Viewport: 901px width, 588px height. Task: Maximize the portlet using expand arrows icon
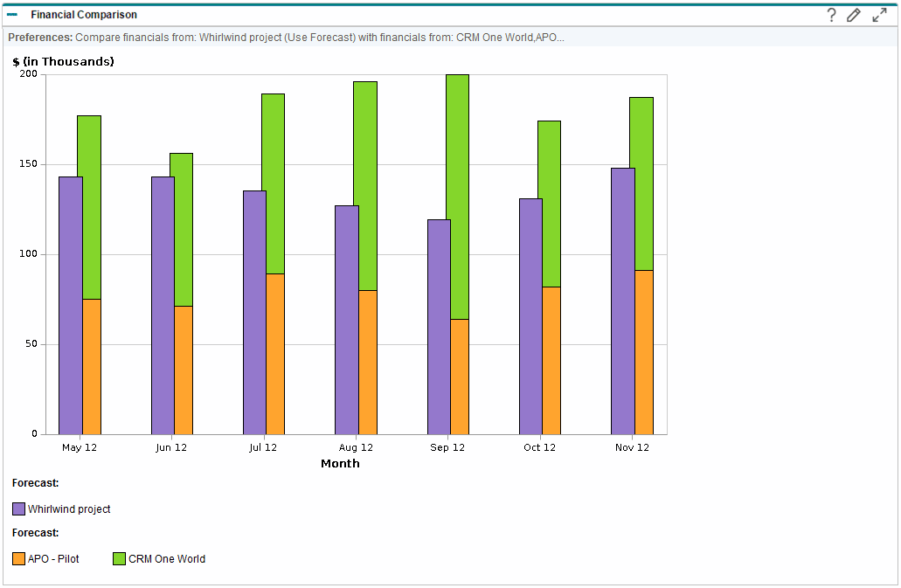point(879,15)
